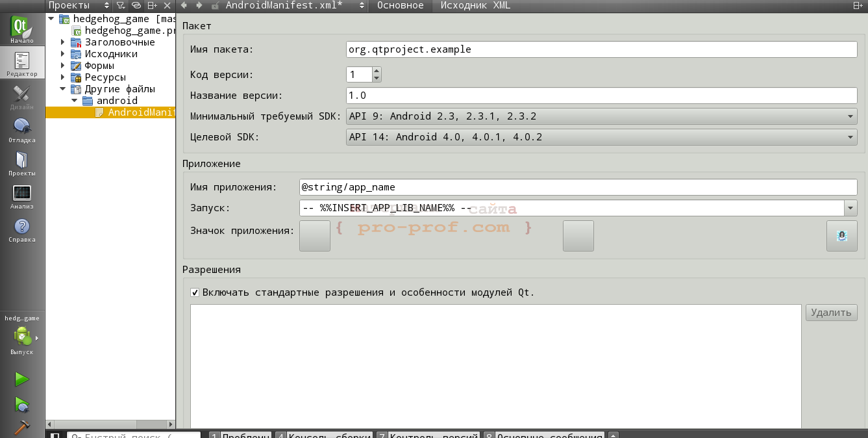Viewport: 868px width, 438px height.
Task: Build project with the hammer icon
Action: tap(22, 427)
